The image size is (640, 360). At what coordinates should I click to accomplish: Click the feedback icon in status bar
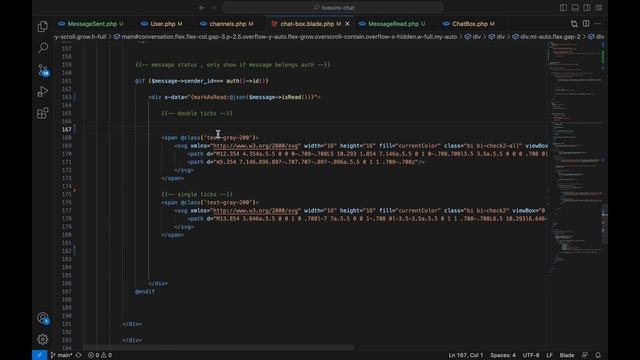(585, 355)
